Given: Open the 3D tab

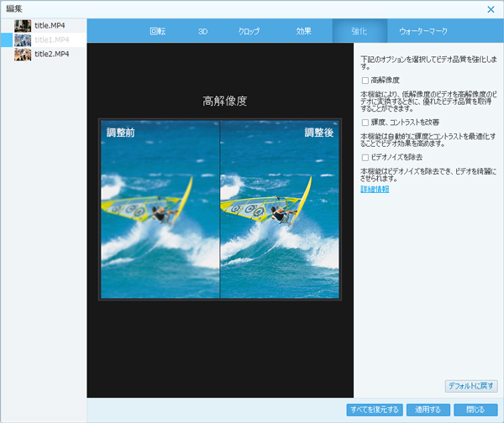Looking at the screenshot, I should [202, 31].
